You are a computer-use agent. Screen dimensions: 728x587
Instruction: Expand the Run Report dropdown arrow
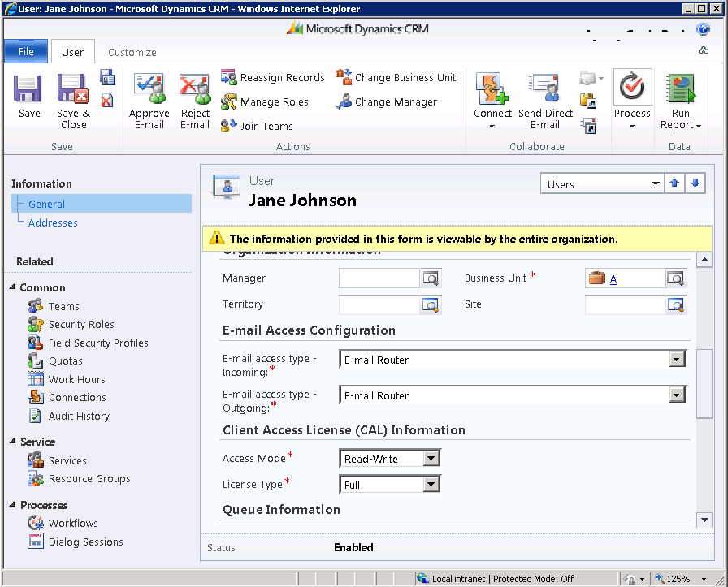point(698,126)
